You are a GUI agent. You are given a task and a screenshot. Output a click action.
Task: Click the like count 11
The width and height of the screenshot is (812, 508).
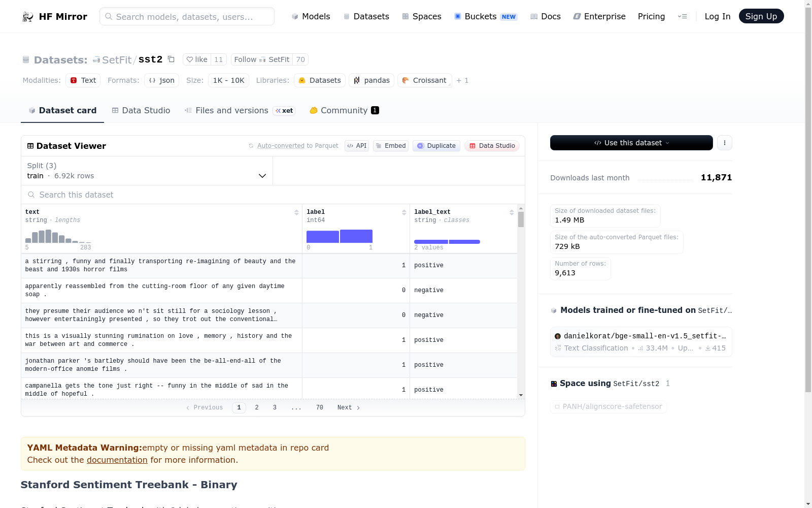click(x=219, y=59)
